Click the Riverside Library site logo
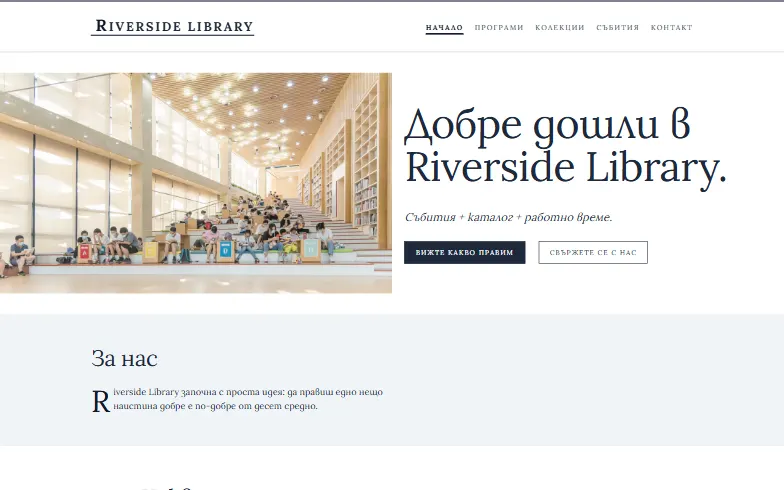The height and width of the screenshot is (490, 784). click(x=172, y=26)
